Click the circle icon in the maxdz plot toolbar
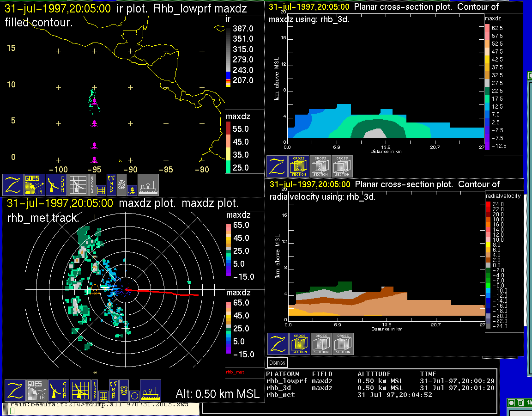 (x=134, y=396)
